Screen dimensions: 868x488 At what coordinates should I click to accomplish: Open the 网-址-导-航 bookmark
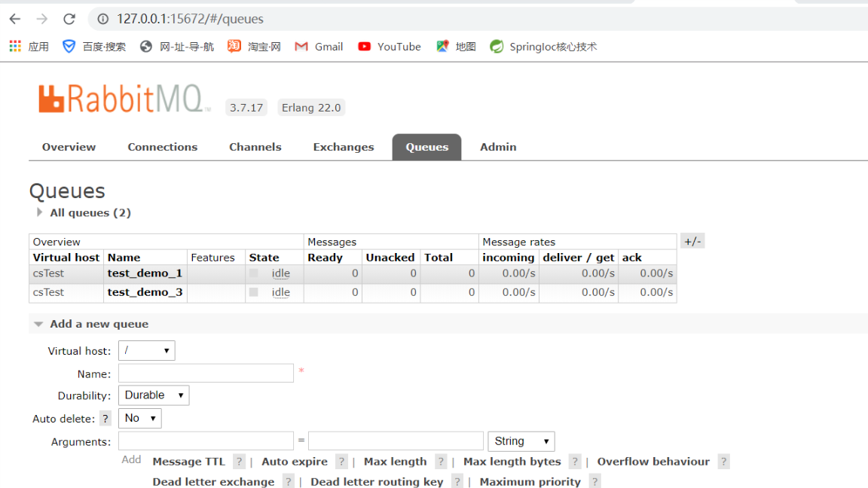(176, 47)
